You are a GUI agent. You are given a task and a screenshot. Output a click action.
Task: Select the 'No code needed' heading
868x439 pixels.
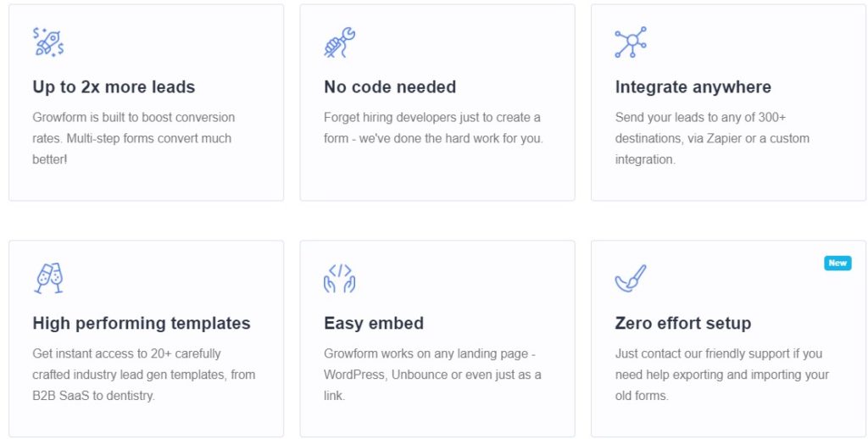coord(390,87)
